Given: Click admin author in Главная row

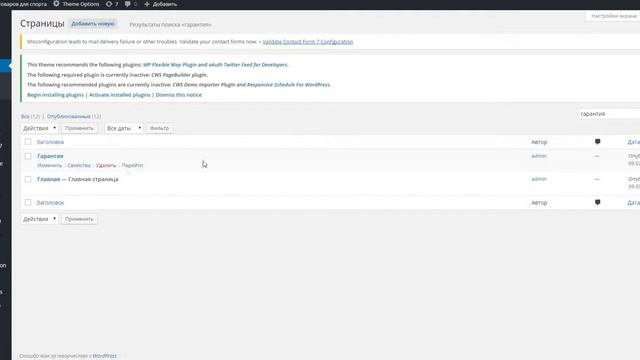Looking at the screenshot, I should [x=539, y=179].
